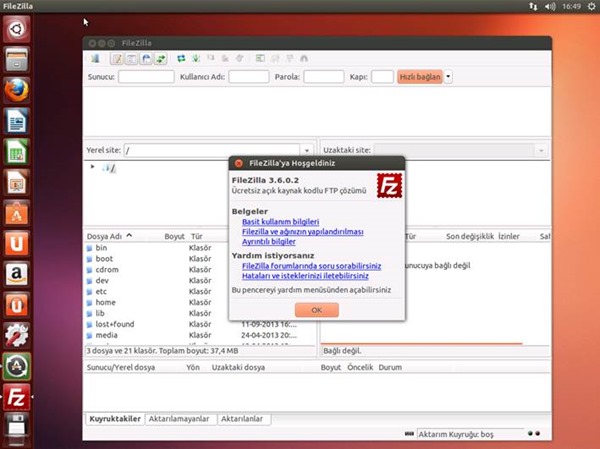600x449 pixels.
Task: Toggle the remote directory tree view
Action: tap(146, 59)
